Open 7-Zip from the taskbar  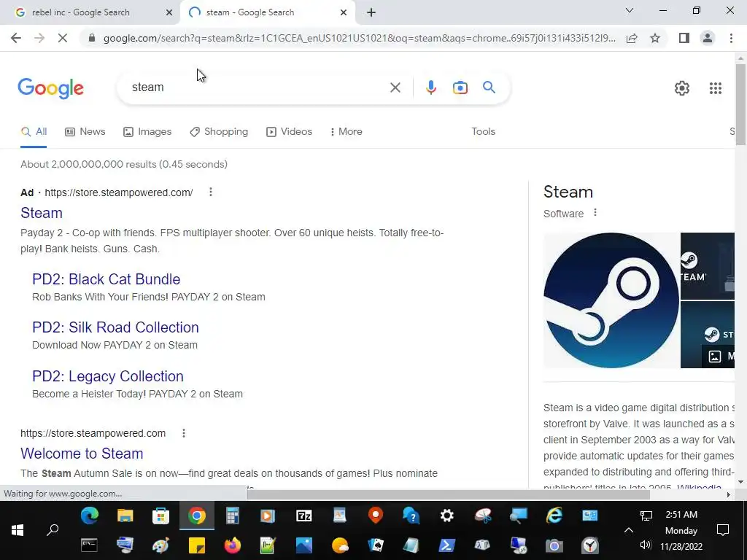point(303,516)
